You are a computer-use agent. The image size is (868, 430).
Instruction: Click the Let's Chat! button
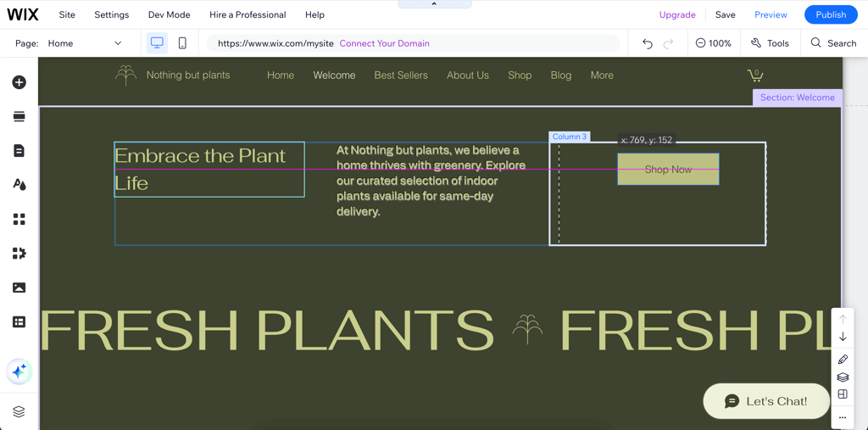[766, 400]
